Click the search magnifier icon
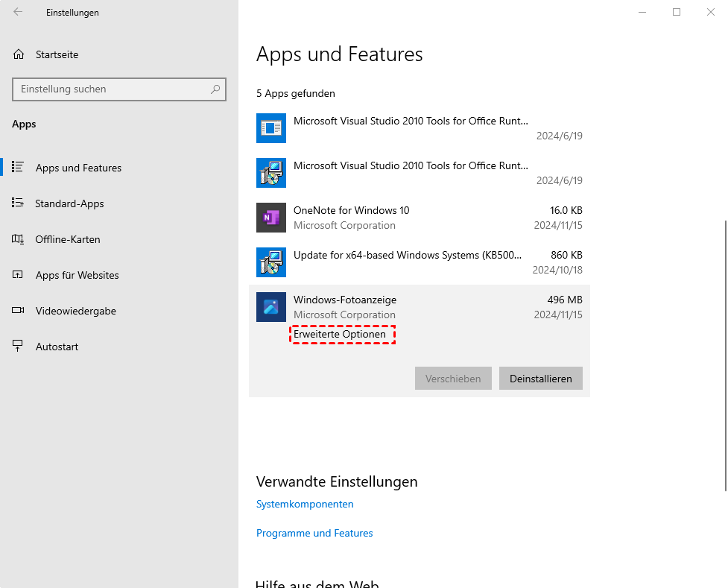This screenshot has width=728, height=588. pos(215,89)
